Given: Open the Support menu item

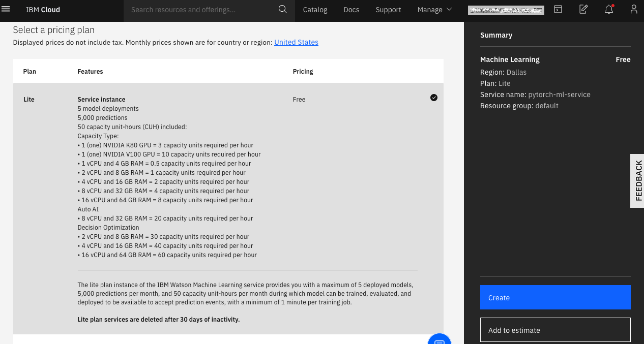Looking at the screenshot, I should click(x=388, y=10).
